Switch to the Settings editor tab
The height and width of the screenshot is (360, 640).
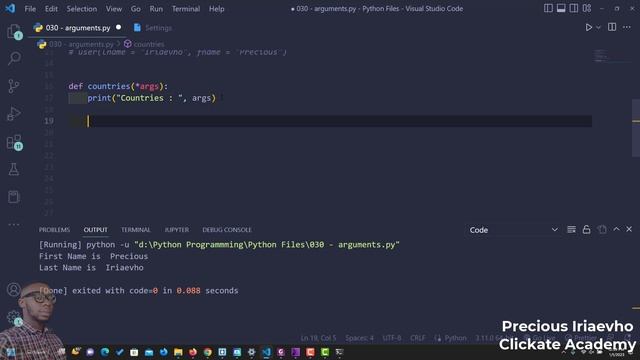153,28
